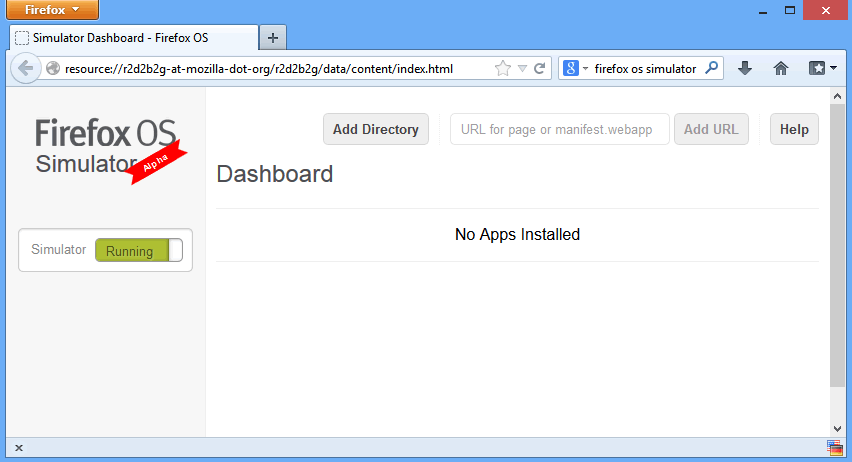Click the vertical scrollbar thumb
The image size is (852, 462).
(837, 246)
